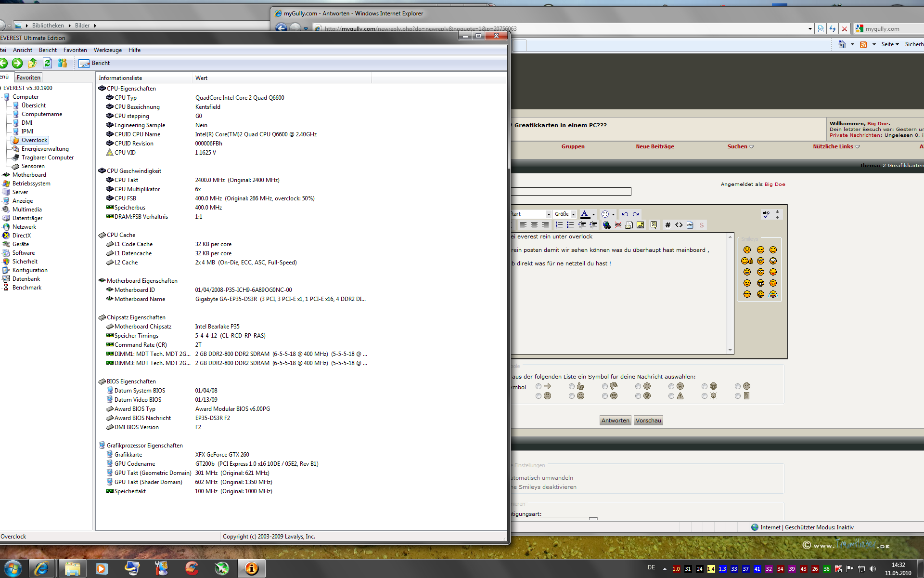Open the smiley dropdown arrow
This screenshot has height=578, width=924.
(x=613, y=214)
